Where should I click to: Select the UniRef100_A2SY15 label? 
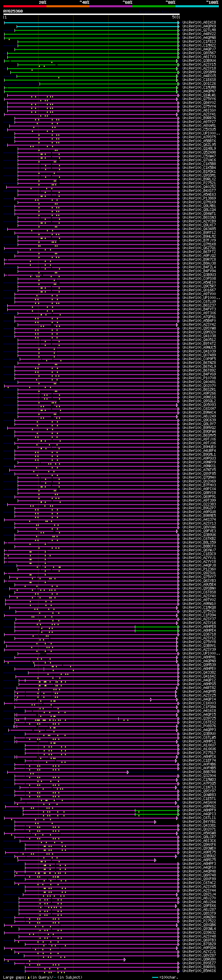click(199, 65)
